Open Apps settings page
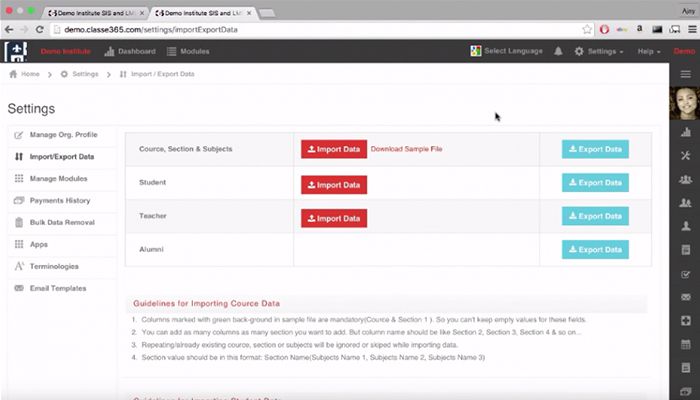Screen dimensions: 700x400 [62, 244]
